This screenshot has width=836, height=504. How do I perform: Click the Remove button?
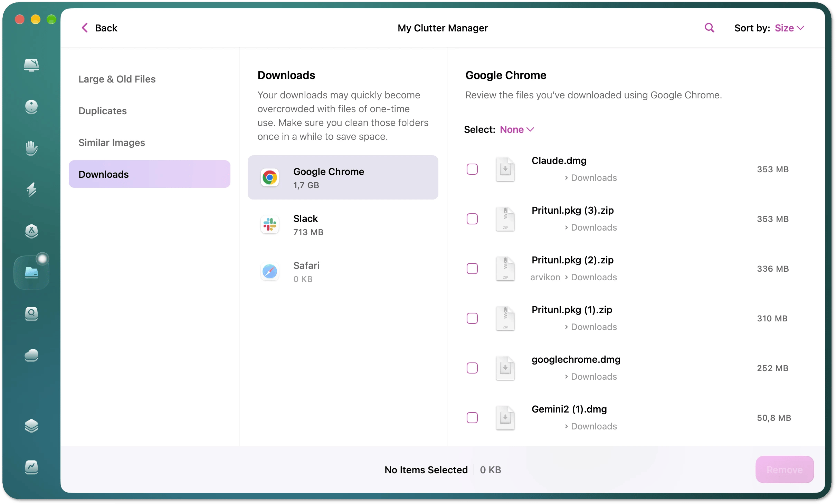coord(785,469)
